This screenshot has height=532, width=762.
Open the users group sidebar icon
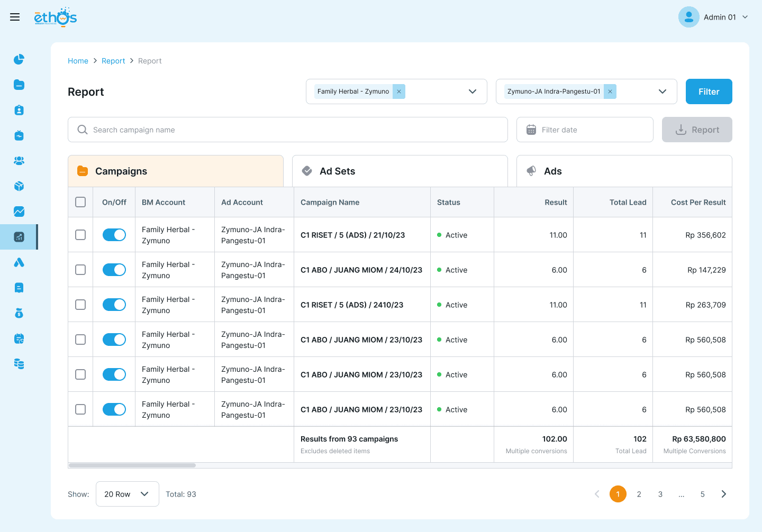(19, 161)
